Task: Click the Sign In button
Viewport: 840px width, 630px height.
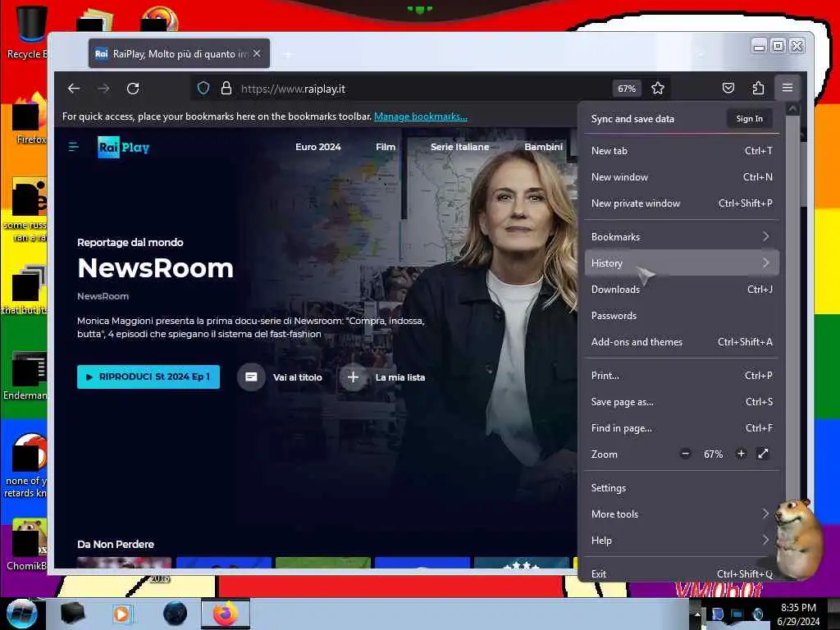Action: pyautogui.click(x=749, y=118)
